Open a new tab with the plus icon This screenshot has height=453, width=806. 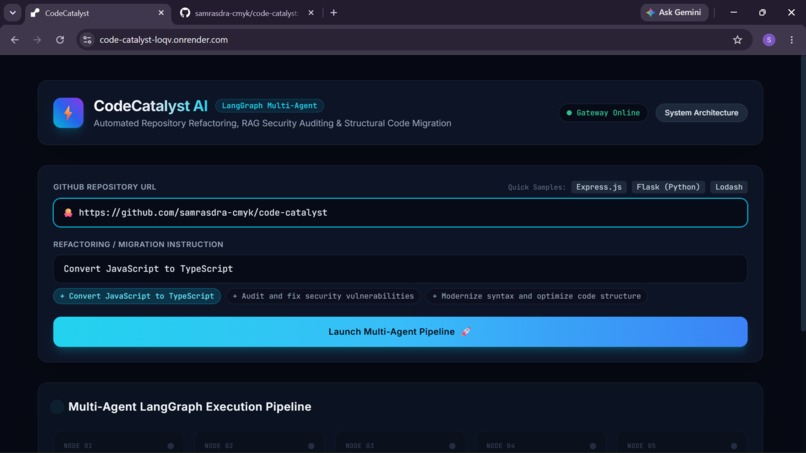334,13
